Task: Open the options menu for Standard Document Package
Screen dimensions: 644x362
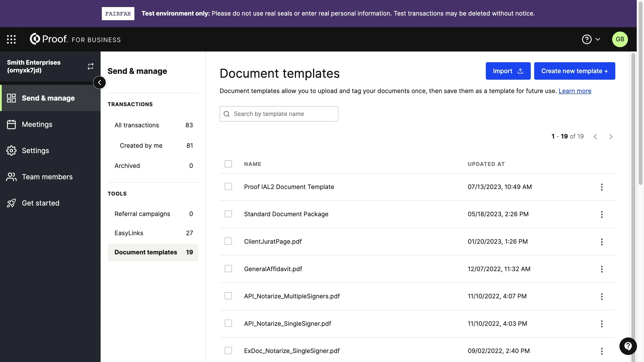Action: coord(602,214)
